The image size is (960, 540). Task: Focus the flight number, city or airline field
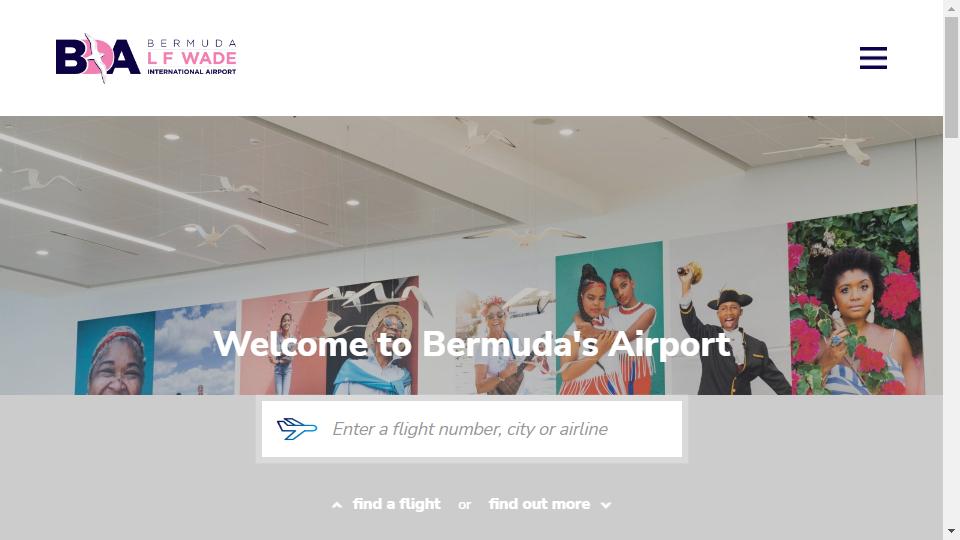pos(471,429)
